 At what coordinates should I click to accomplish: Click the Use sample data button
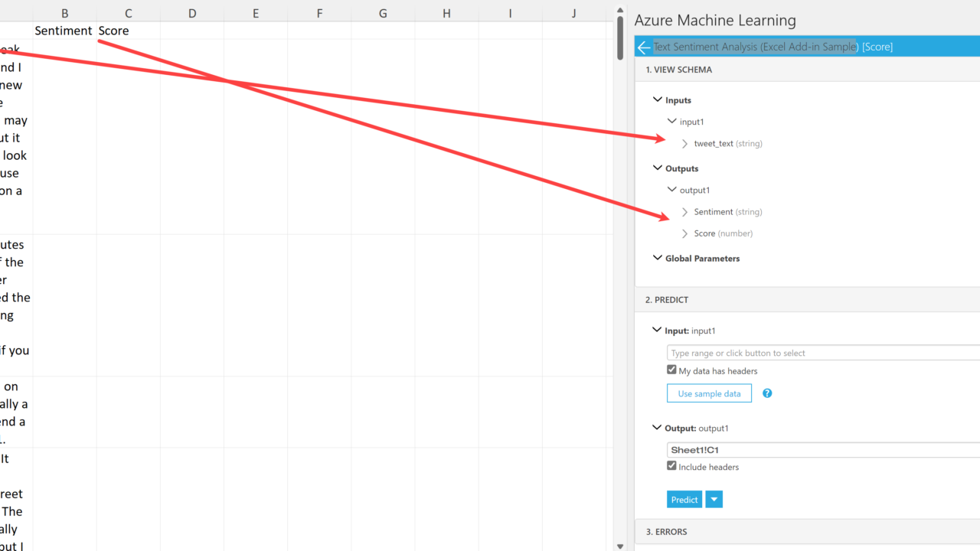pyautogui.click(x=709, y=393)
